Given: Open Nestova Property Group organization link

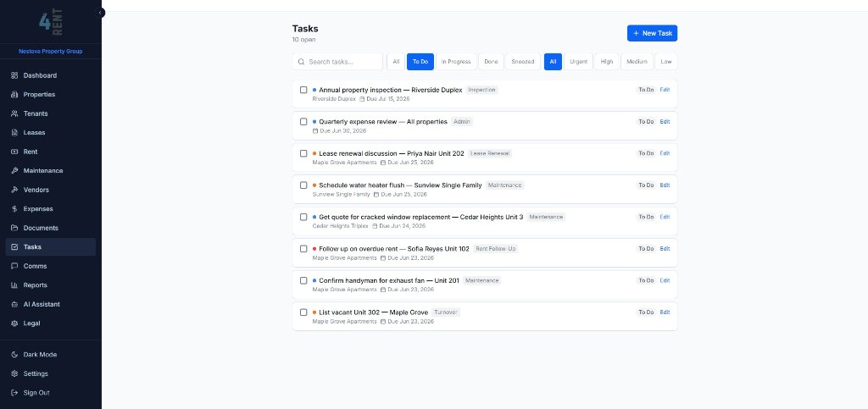Looking at the screenshot, I should (50, 52).
